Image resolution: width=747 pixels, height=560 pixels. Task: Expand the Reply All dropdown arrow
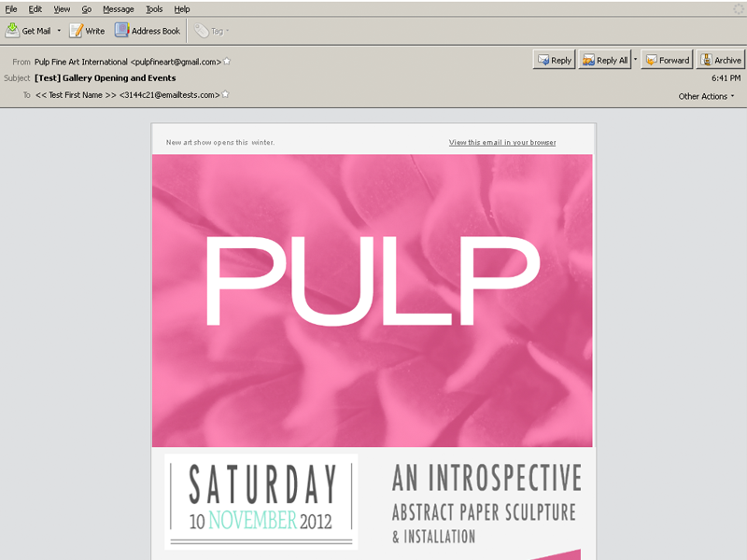(635, 60)
